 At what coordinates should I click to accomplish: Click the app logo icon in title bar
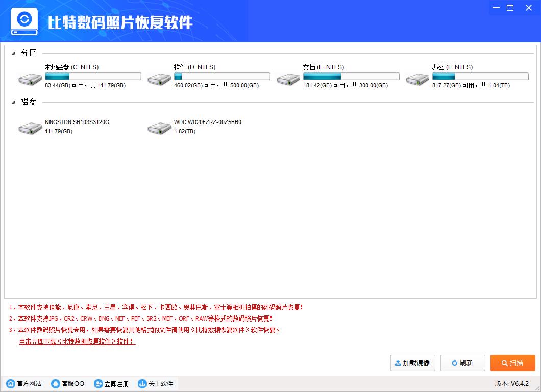tap(24, 21)
